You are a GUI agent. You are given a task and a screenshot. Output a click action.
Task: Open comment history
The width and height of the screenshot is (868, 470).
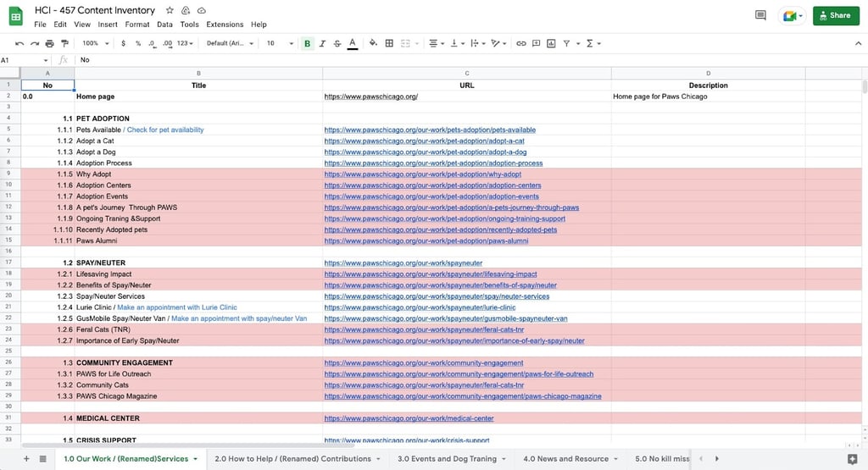point(760,15)
